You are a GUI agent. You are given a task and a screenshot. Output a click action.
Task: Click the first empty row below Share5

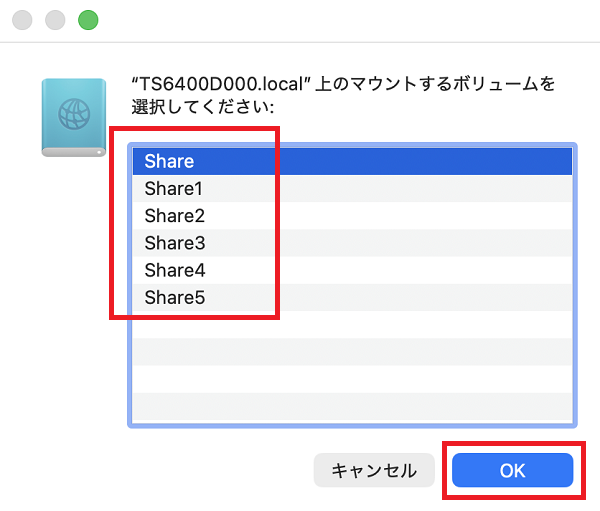point(350,325)
